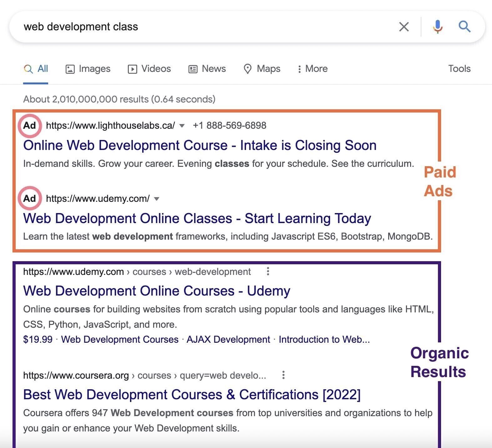This screenshot has width=492, height=448.
Task: Clear the search query with the X icon
Action: (x=404, y=27)
